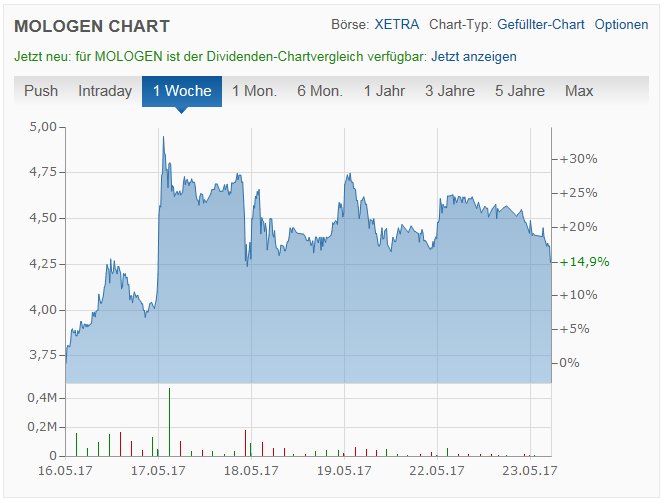Click the Jetzt anzeigen link
669x500 pixels.
tap(474, 57)
